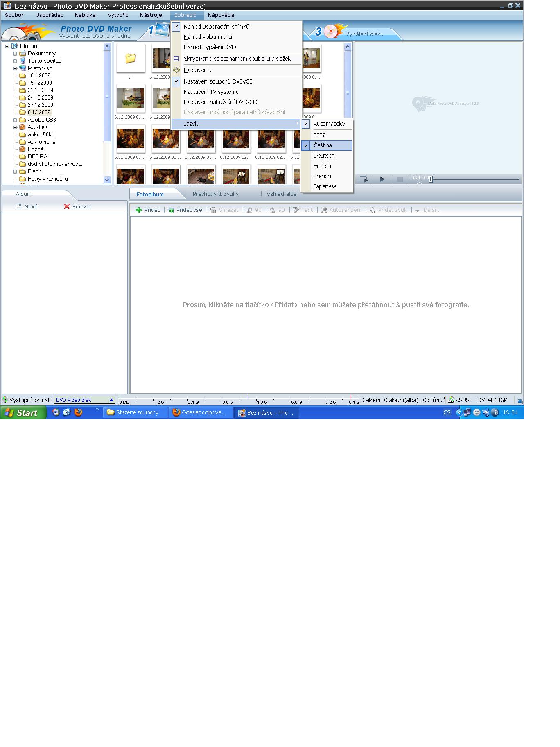Click the Vypálení disku step 3 icon
The width and height of the screenshot is (560, 747).
331,32
